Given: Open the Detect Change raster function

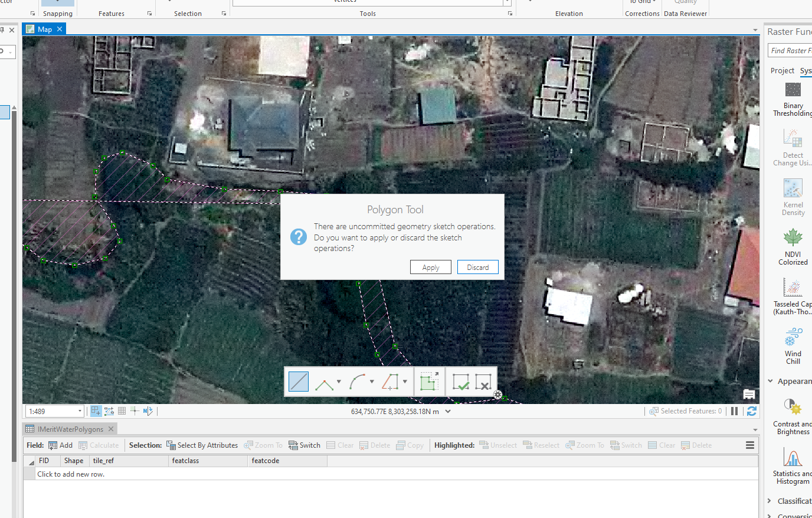Looking at the screenshot, I should click(x=793, y=148).
